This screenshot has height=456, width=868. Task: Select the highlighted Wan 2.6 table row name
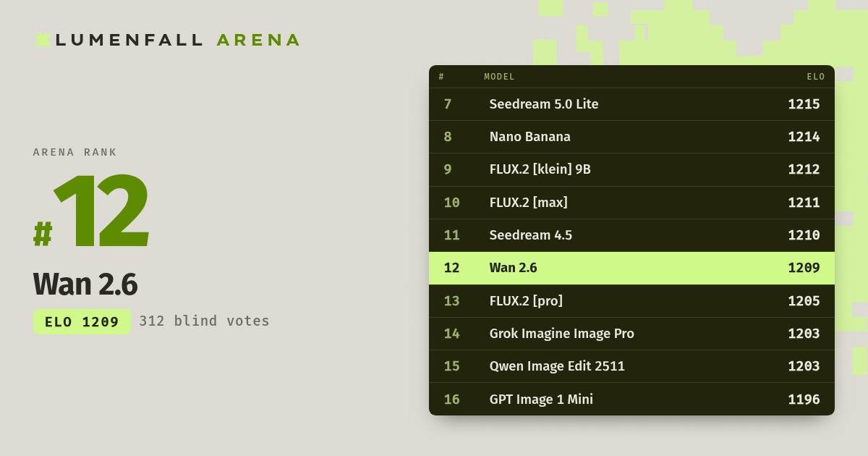[x=514, y=268]
